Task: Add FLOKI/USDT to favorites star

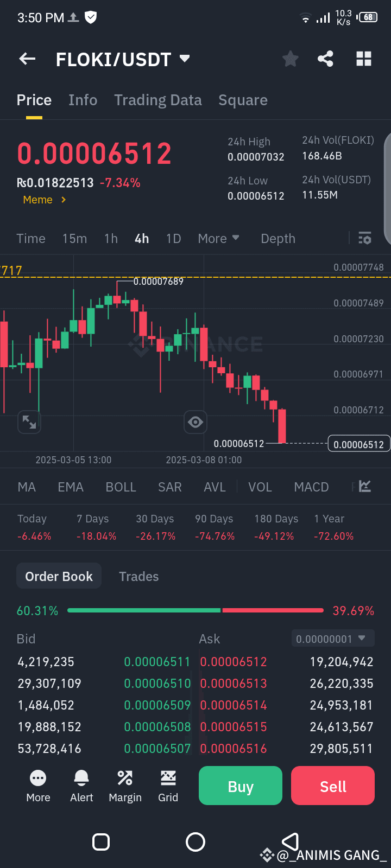Action: (x=291, y=59)
